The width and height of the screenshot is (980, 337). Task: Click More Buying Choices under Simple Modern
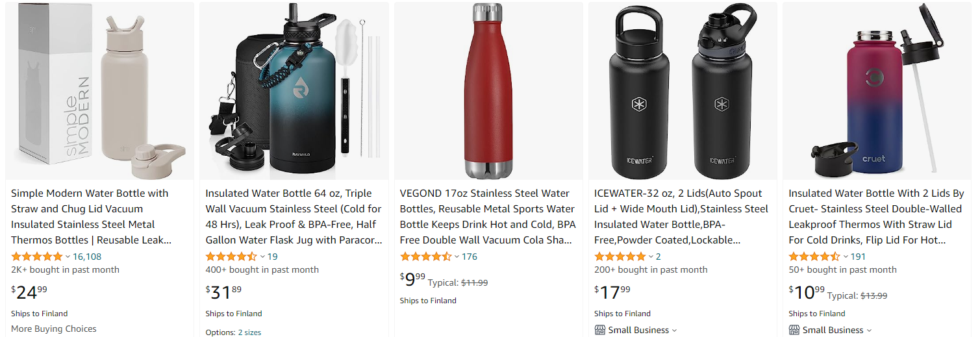click(x=53, y=329)
